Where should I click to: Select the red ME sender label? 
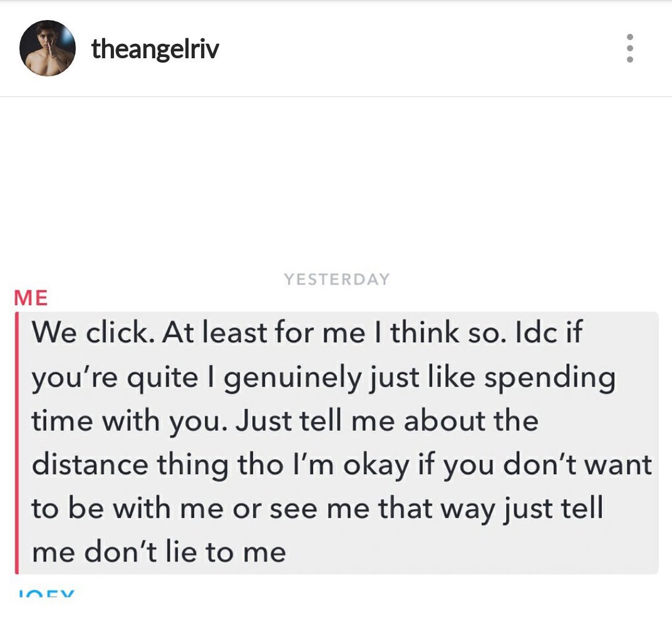(x=31, y=298)
